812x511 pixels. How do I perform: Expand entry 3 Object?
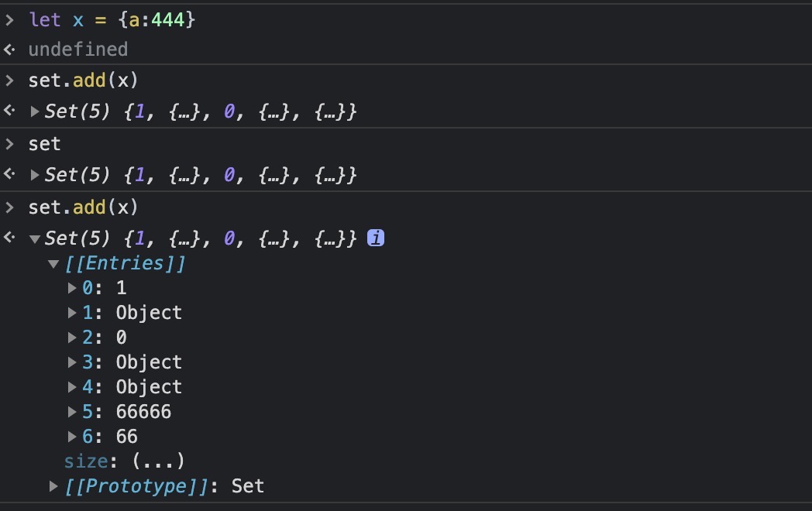[73, 363]
